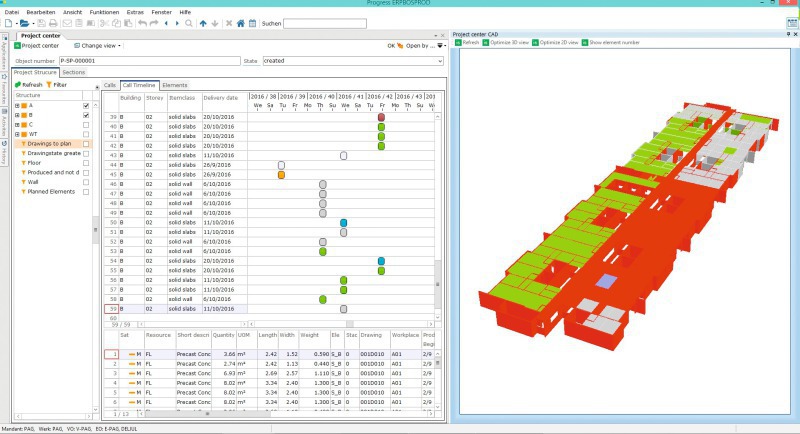Open the dropdown arrow next to Open by
Screen dimensions: 800x434
tap(445, 46)
